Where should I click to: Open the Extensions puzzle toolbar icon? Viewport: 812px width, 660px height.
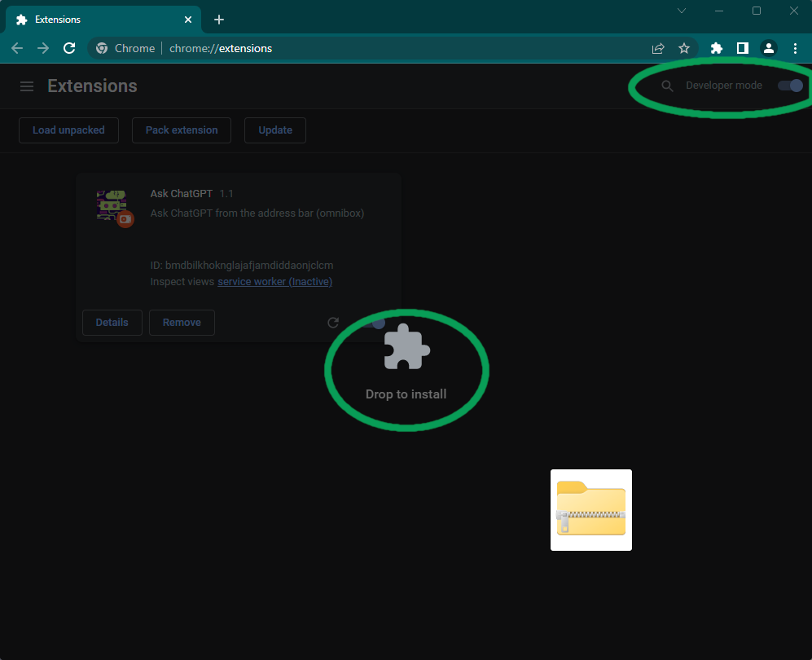(x=717, y=48)
